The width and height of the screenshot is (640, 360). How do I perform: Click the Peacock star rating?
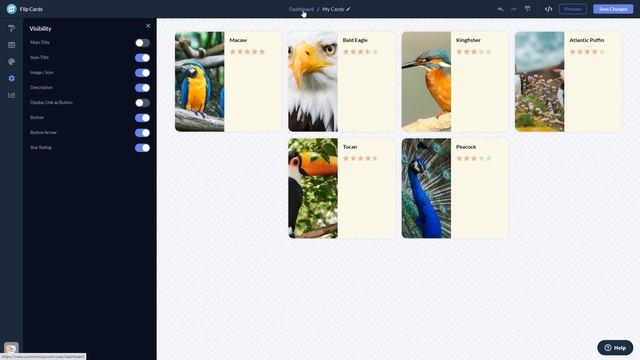474,158
